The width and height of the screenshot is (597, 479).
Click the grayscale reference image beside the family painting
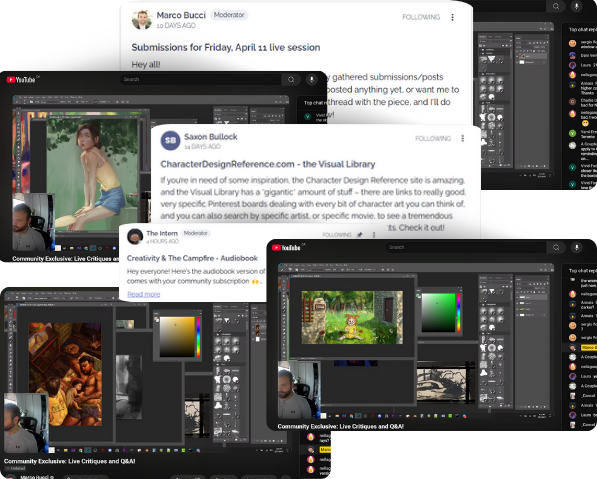click(x=129, y=387)
